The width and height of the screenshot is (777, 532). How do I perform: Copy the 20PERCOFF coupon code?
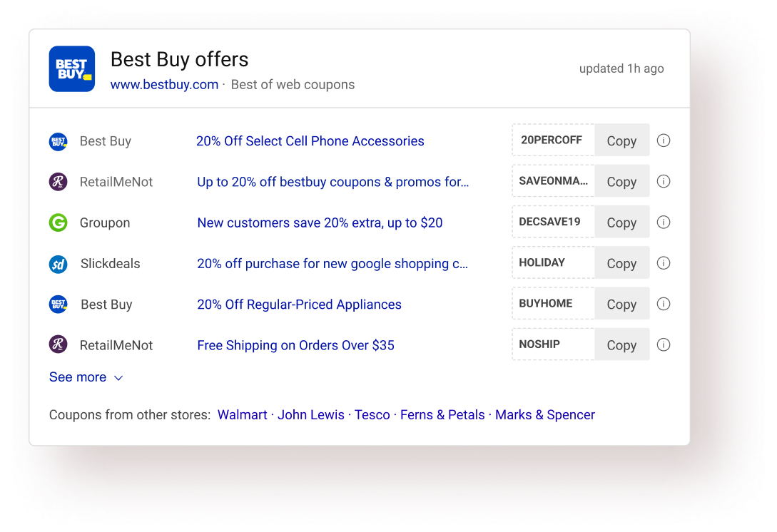click(621, 140)
